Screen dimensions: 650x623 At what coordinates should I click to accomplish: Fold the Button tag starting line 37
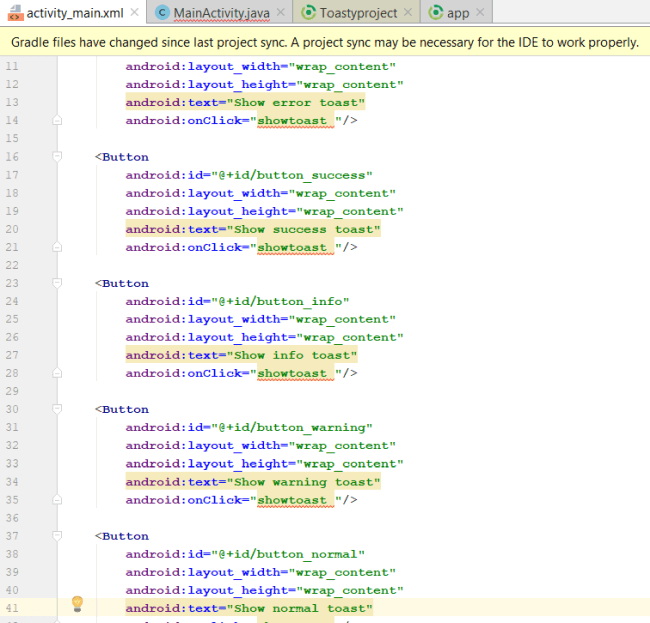[58, 536]
